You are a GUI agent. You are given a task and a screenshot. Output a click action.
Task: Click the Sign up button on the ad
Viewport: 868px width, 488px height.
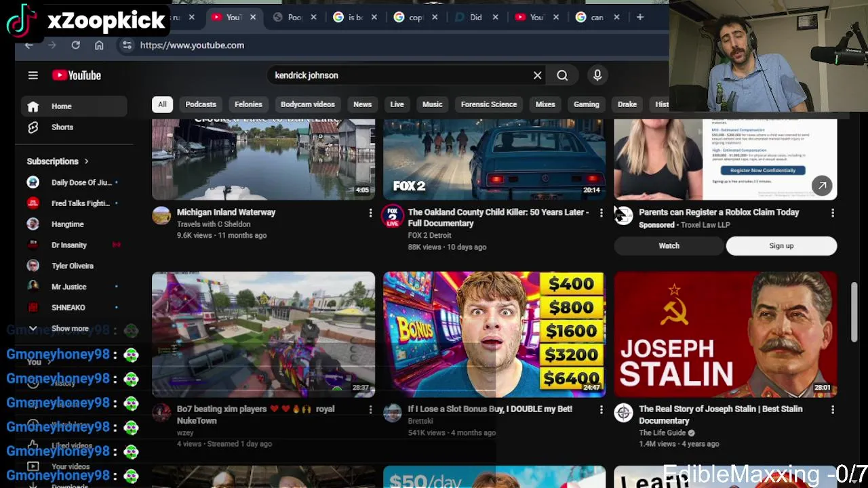pyautogui.click(x=781, y=246)
